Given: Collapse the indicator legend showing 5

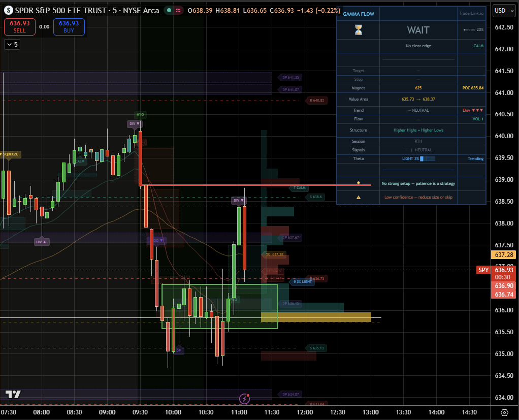Looking at the screenshot, I should click(x=12, y=44).
